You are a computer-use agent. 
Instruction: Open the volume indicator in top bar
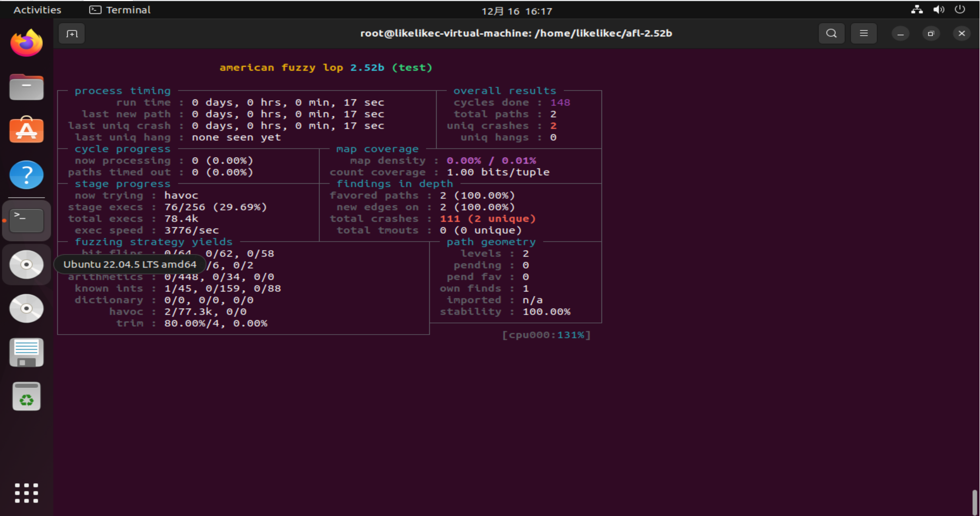(x=938, y=10)
